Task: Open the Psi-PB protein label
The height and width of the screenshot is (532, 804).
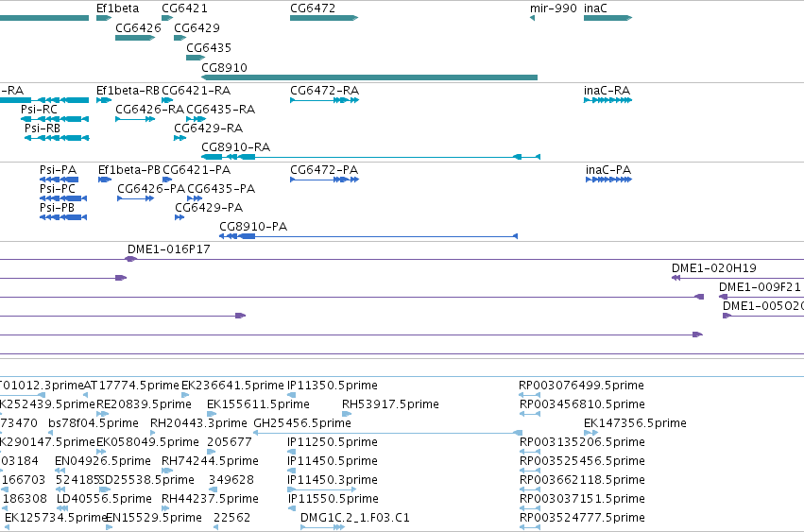Action: tap(57, 208)
